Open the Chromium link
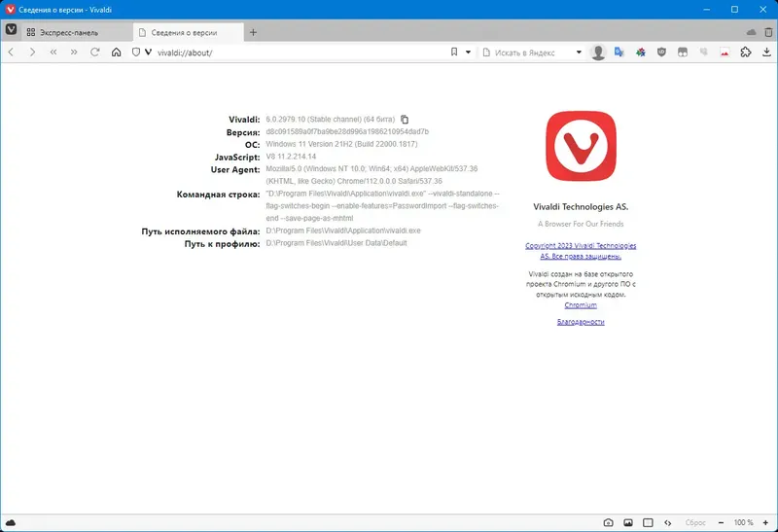Viewport: 778px width, 532px height. (581, 305)
